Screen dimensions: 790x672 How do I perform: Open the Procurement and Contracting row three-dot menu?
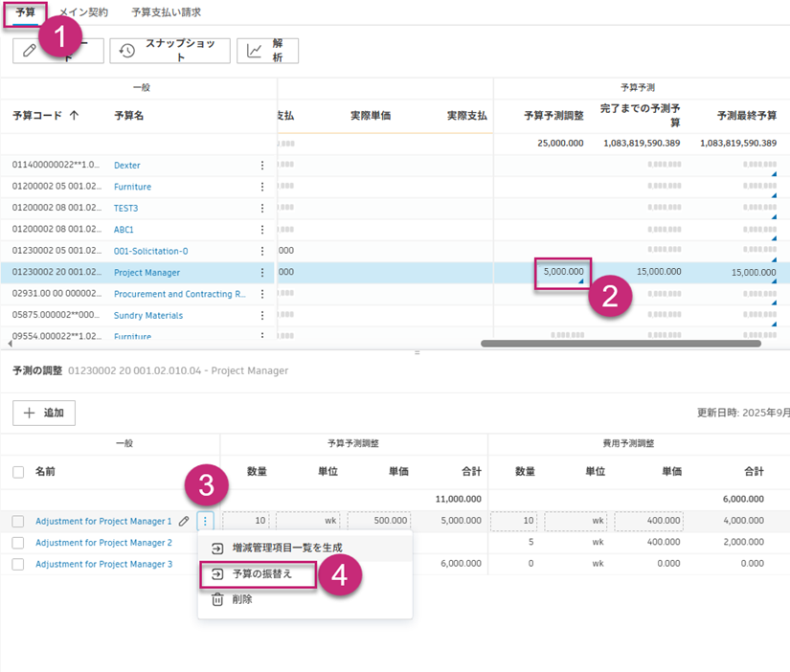click(262, 294)
